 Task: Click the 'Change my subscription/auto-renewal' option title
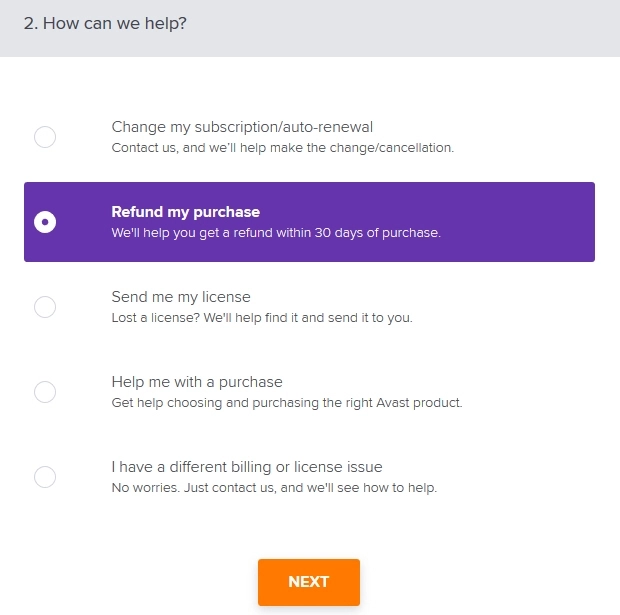(x=242, y=127)
